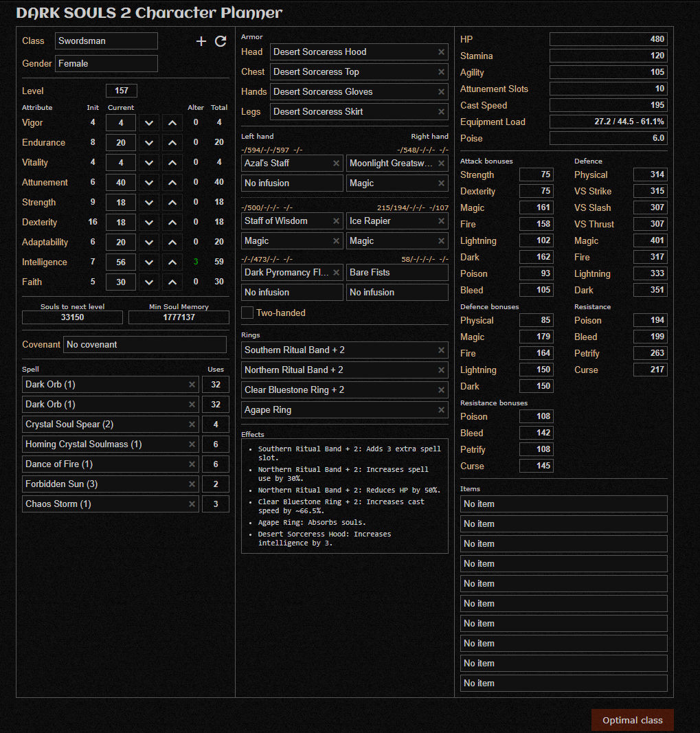Click the Magic defence value 401
This screenshot has width=700, height=733.
651,240
